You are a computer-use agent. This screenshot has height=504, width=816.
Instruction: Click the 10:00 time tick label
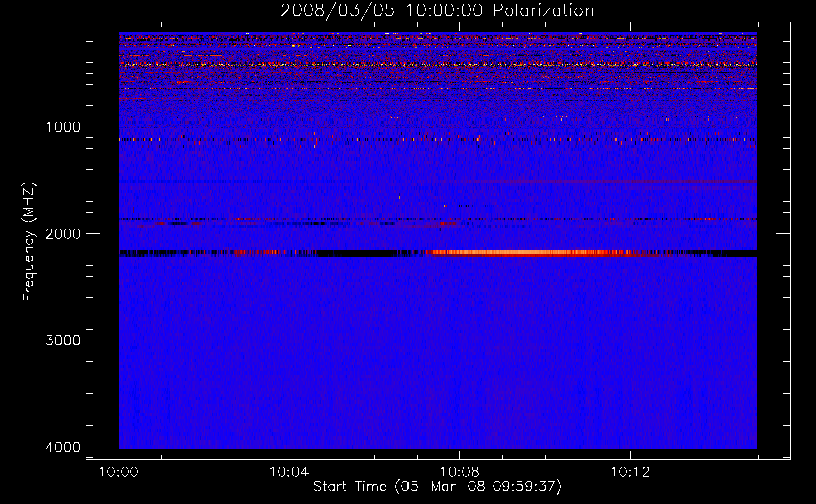119,472
